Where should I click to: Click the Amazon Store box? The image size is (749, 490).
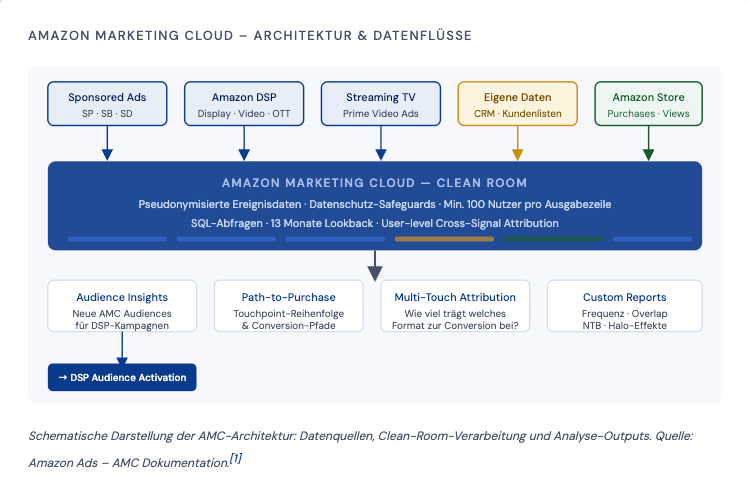[649, 104]
